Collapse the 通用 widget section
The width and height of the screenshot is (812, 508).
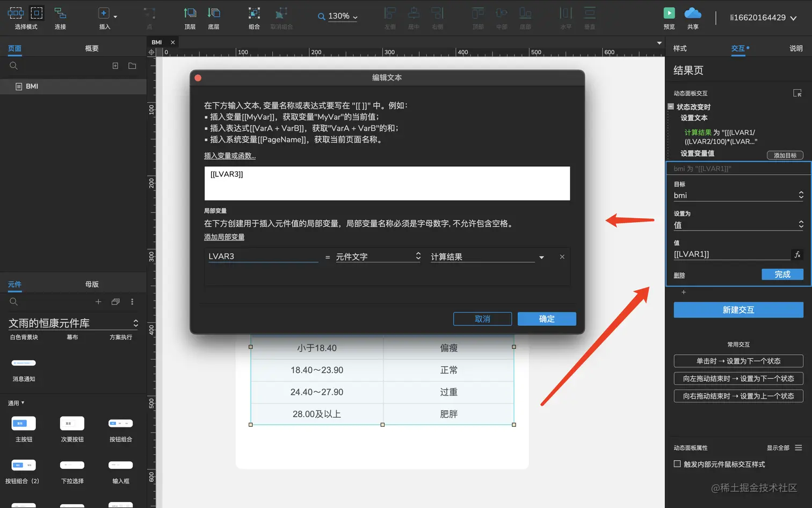pos(16,403)
